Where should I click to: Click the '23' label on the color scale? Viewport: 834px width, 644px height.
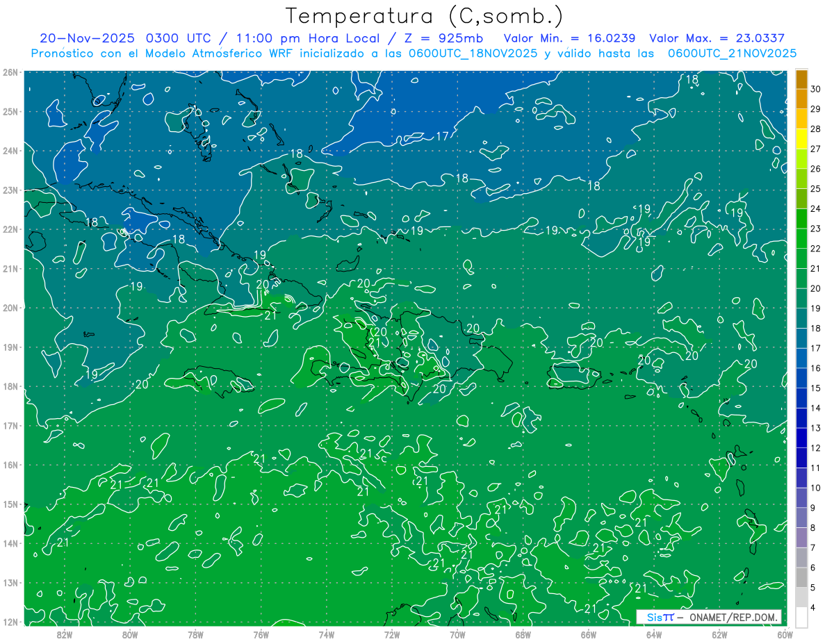tap(815, 229)
